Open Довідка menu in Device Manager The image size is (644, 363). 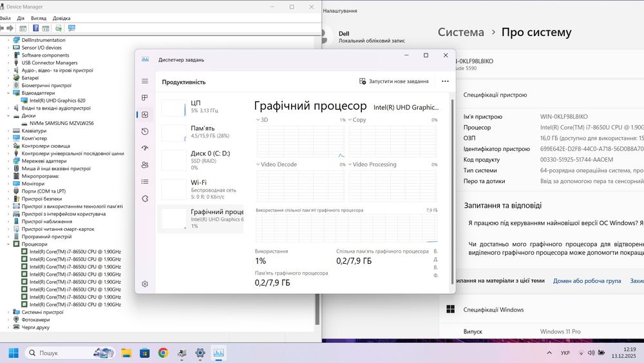click(x=62, y=18)
